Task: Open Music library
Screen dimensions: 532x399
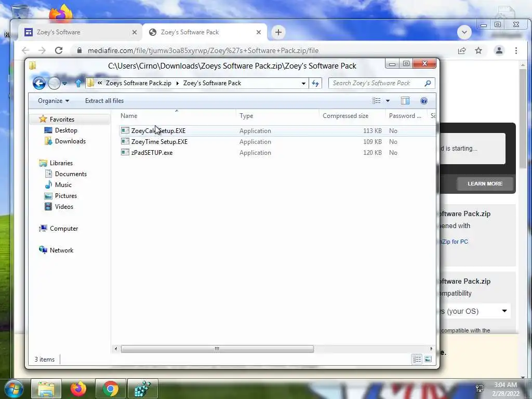Action: tap(63, 185)
